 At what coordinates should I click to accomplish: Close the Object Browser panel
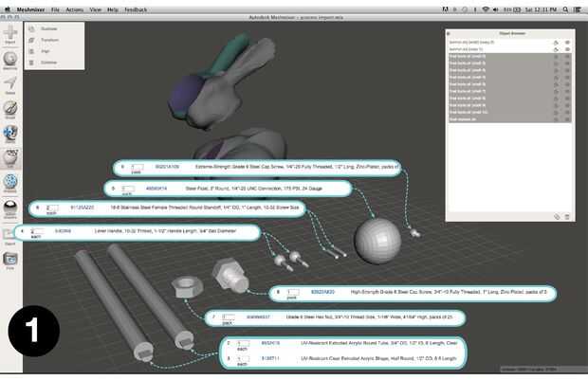[x=449, y=33]
